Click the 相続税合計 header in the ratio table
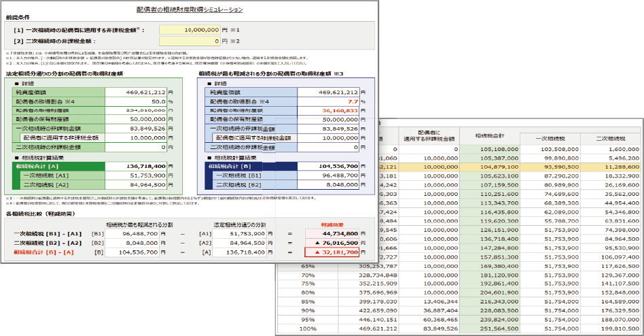The width and height of the screenshot is (644, 336). click(490, 136)
